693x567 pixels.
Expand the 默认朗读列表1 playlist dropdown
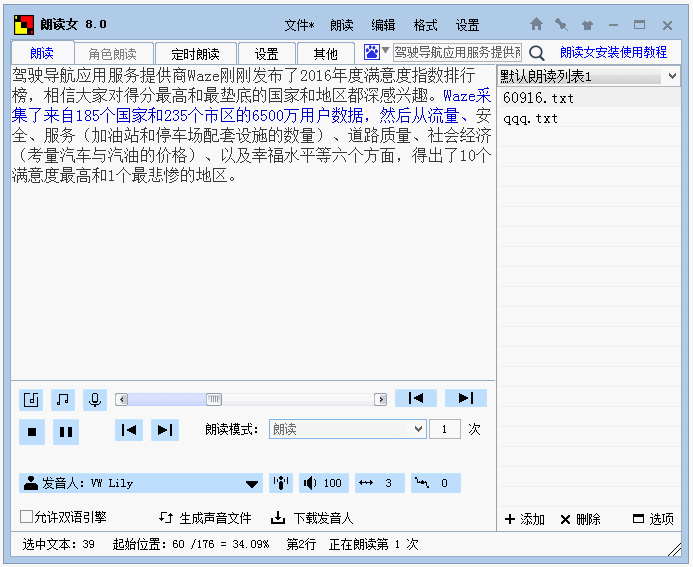click(672, 76)
